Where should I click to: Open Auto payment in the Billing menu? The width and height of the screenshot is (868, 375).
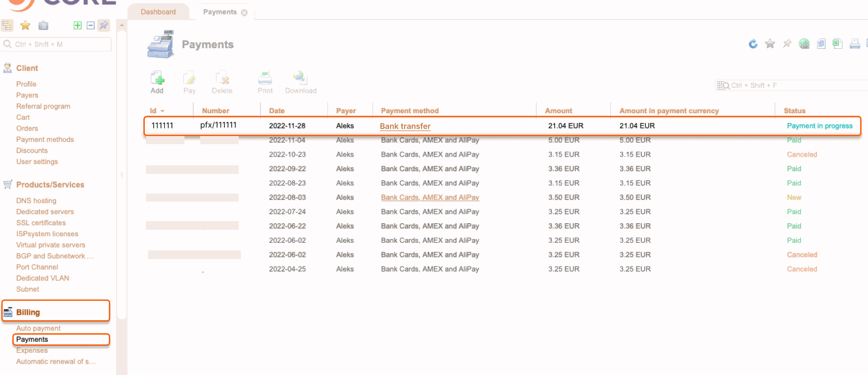(39, 328)
